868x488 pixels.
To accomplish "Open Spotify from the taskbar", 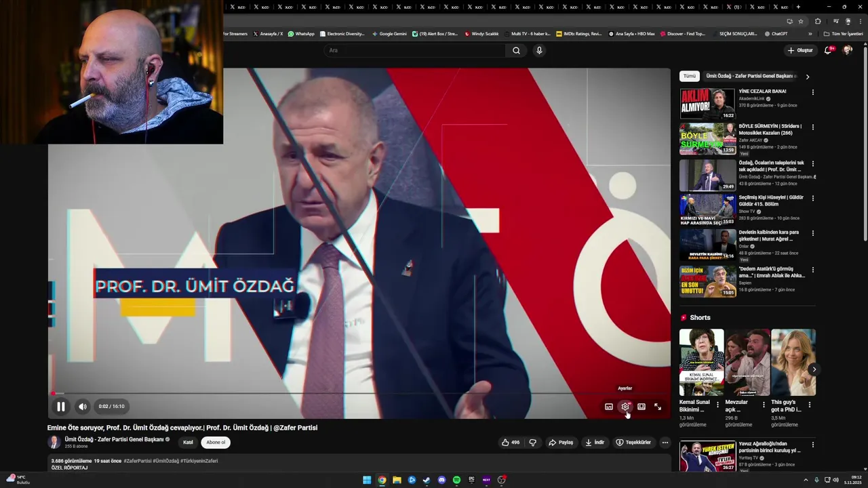I will pos(456,480).
